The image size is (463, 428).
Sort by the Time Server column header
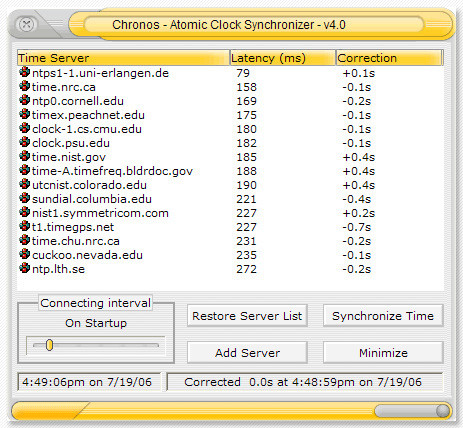(123, 58)
